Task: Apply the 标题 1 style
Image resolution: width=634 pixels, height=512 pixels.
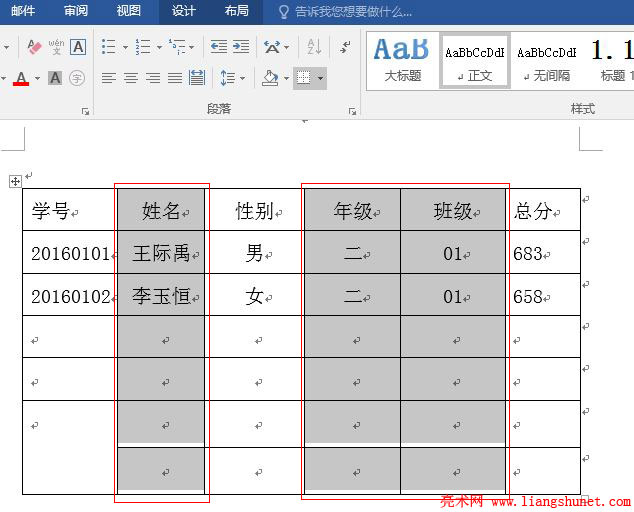Action: tap(613, 61)
